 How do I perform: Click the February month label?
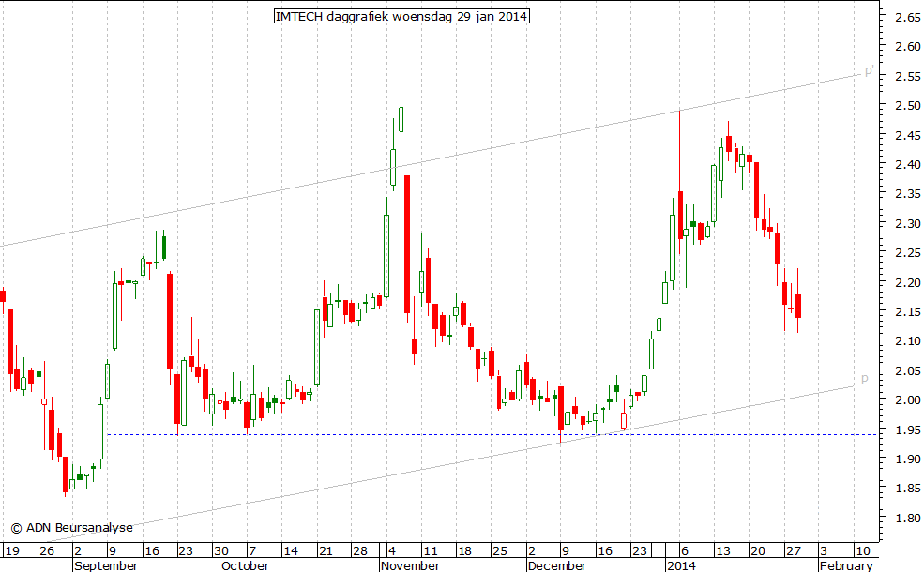pyautogui.click(x=846, y=565)
